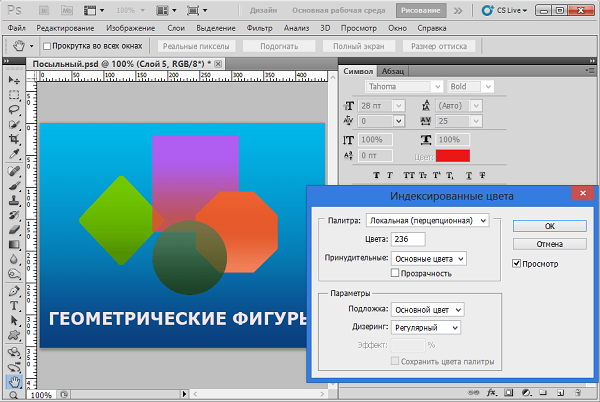Launch Bridge from the application bar

[44, 11]
